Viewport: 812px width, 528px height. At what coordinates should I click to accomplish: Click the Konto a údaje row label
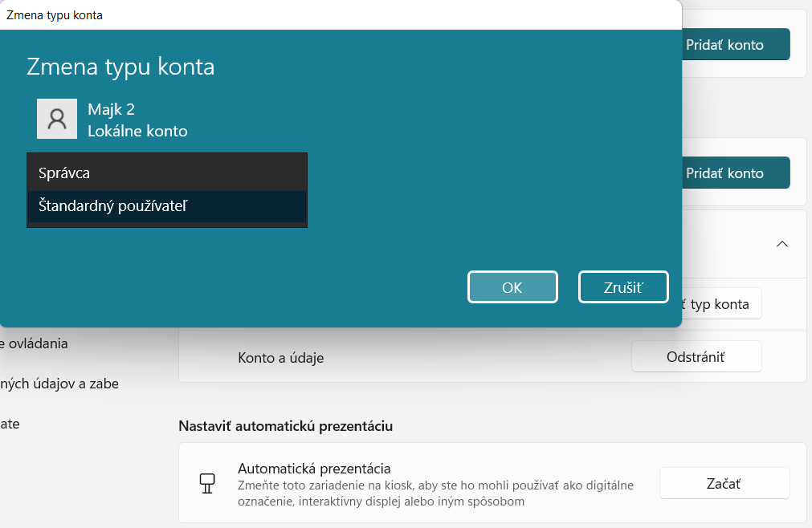pos(280,358)
